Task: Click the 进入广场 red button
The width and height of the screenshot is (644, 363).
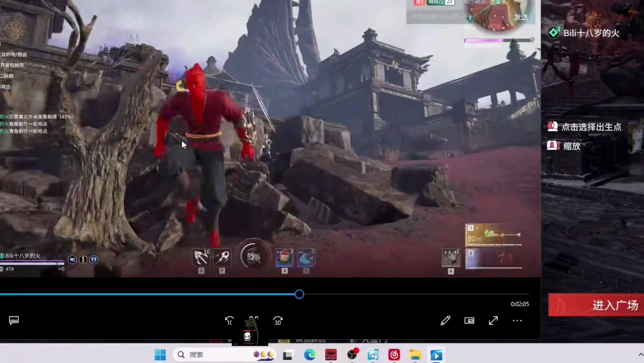Action: click(x=596, y=305)
